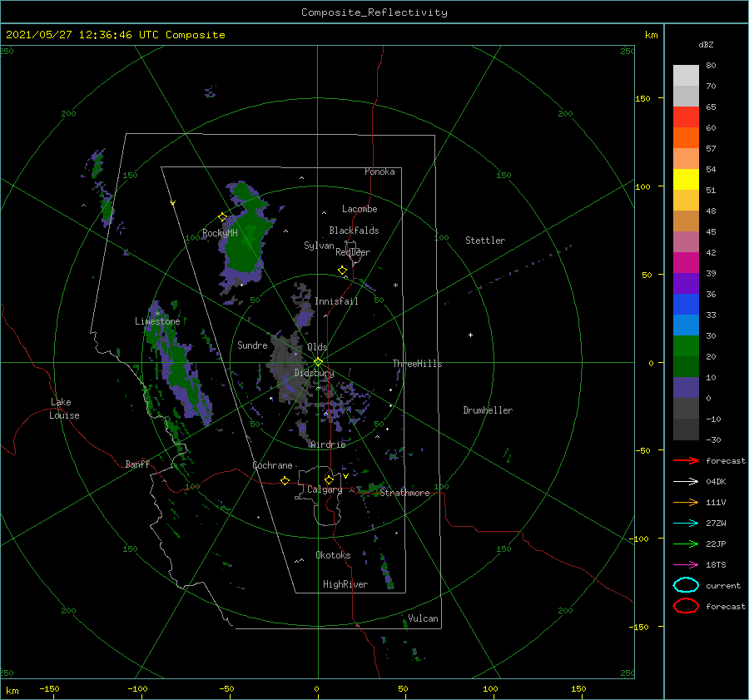Click the dBZ legend heading
Screen dimensions: 749x700
pyautogui.click(x=706, y=44)
